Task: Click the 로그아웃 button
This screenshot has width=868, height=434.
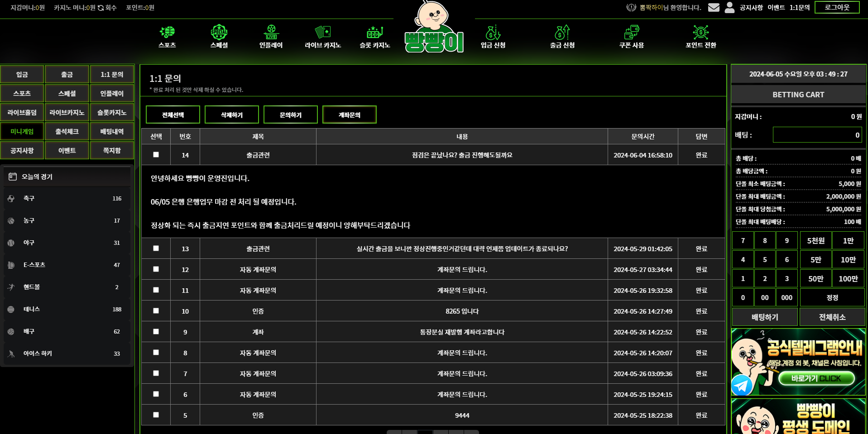Action: pos(836,7)
